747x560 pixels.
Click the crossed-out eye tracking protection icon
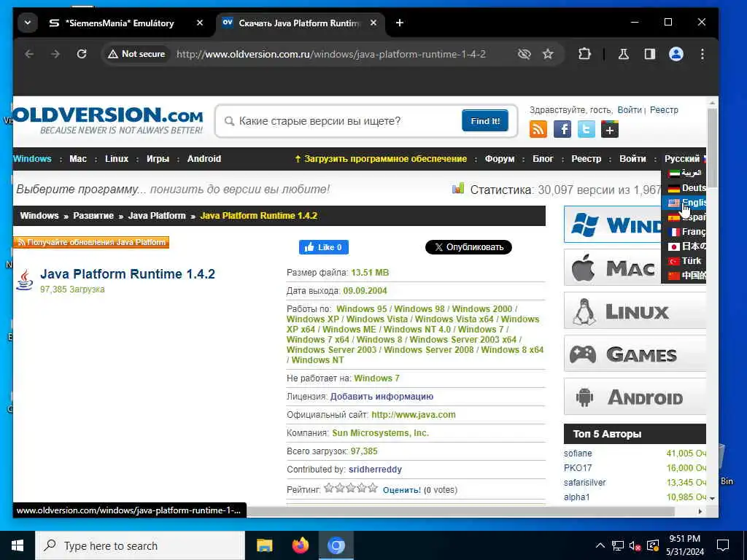(524, 54)
